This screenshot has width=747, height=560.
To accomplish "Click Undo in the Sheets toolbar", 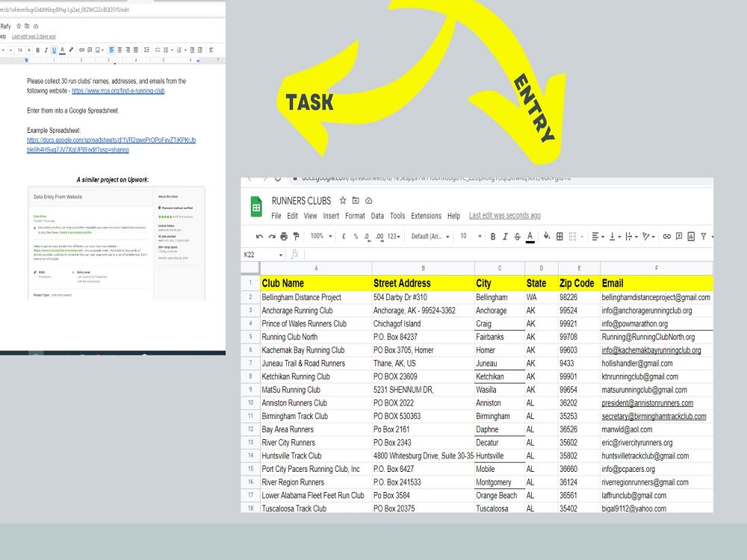I will 259,236.
